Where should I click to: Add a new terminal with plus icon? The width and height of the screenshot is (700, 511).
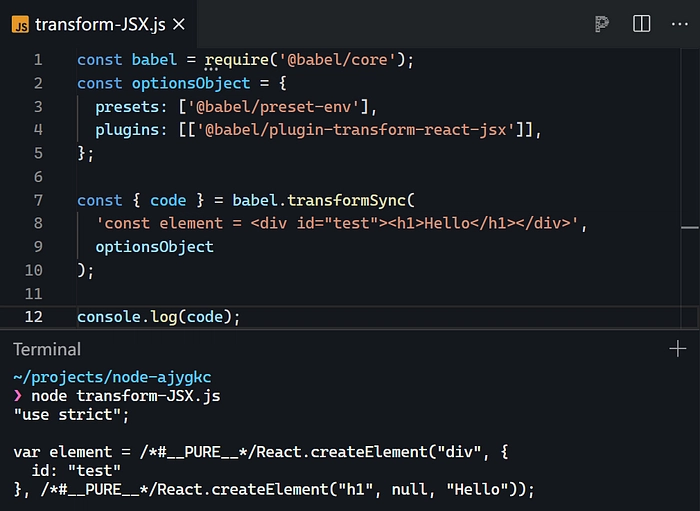(677, 349)
